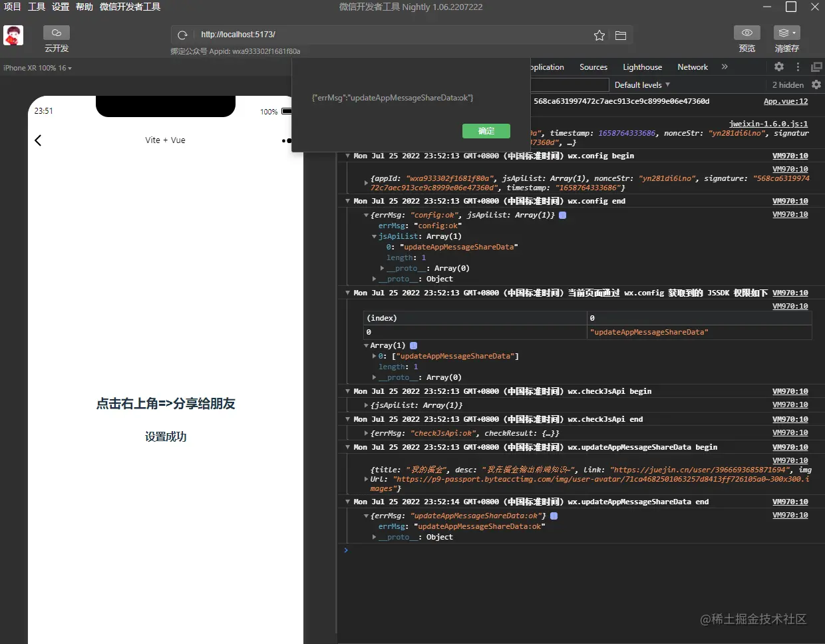Screen dimensions: 825x644
Task: Collapse the wx.checkJsApi begin log group
Action: pos(347,391)
